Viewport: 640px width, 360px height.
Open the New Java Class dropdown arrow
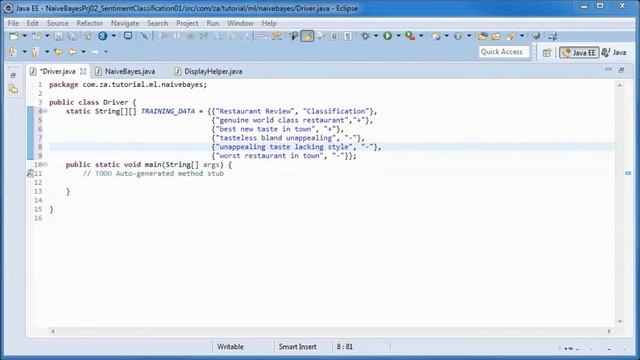tap(469, 36)
